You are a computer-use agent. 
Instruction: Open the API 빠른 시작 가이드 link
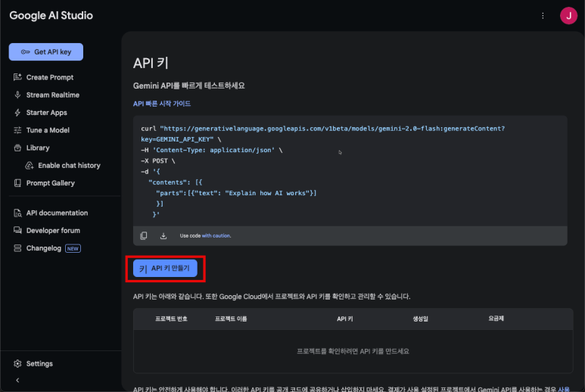pyautogui.click(x=162, y=104)
